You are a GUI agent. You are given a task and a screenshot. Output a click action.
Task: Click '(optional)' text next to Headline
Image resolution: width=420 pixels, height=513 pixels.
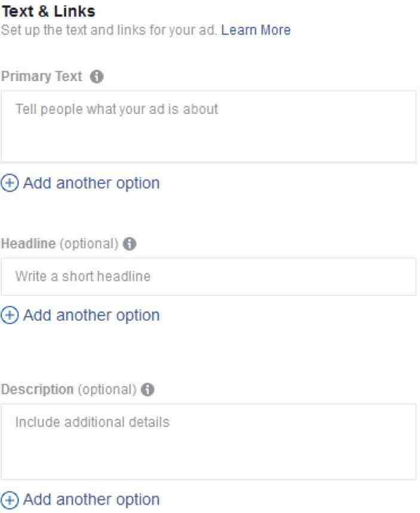coord(89,244)
